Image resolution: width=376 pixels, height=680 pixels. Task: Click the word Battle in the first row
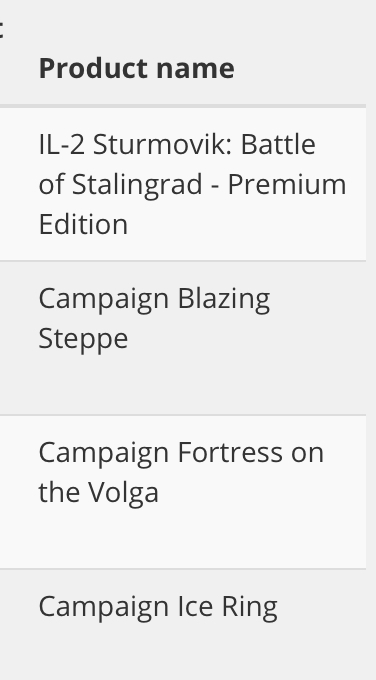click(x=278, y=144)
